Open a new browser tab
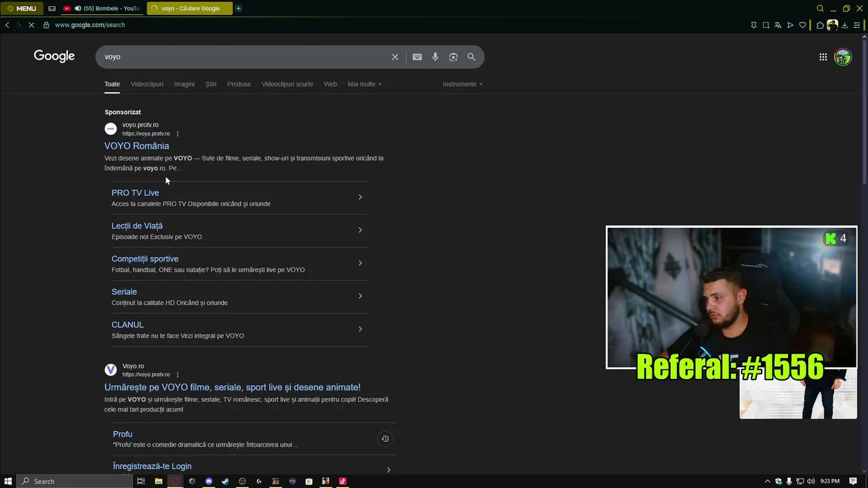This screenshot has width=868, height=488. [x=238, y=8]
